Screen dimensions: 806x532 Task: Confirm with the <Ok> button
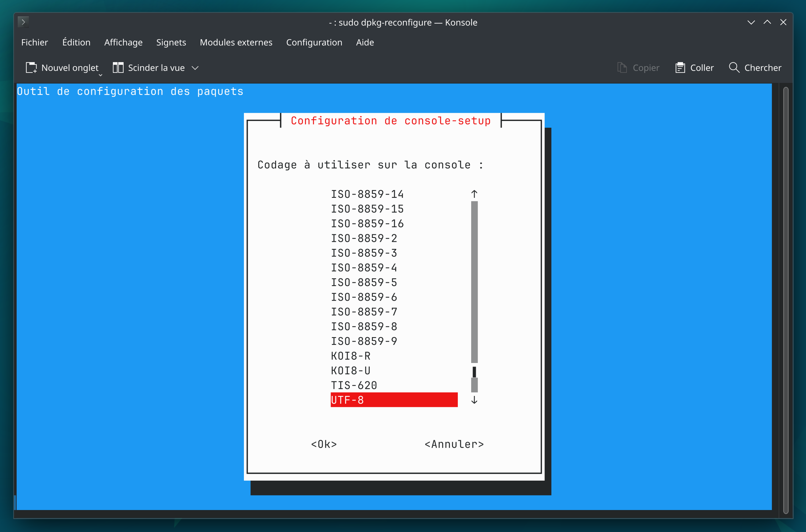pos(324,444)
